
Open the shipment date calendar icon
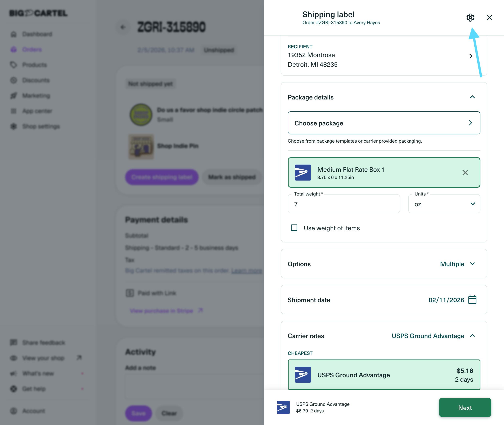tap(472, 300)
